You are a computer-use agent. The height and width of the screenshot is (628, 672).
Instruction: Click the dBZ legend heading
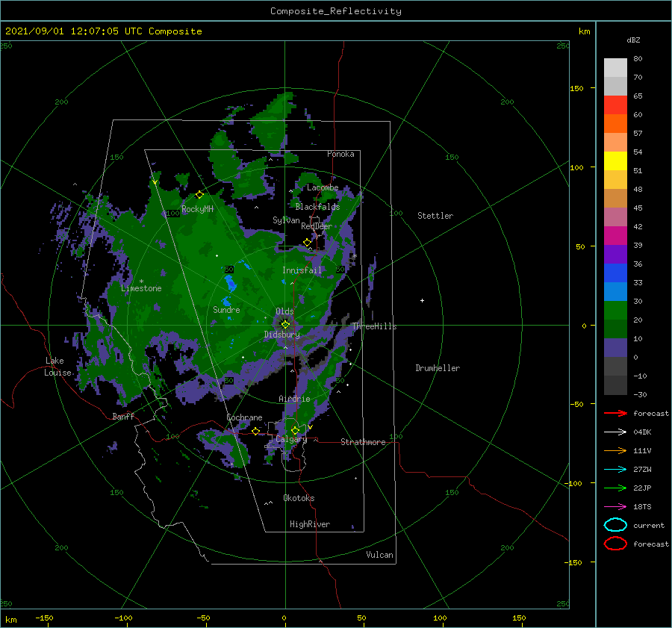(633, 40)
